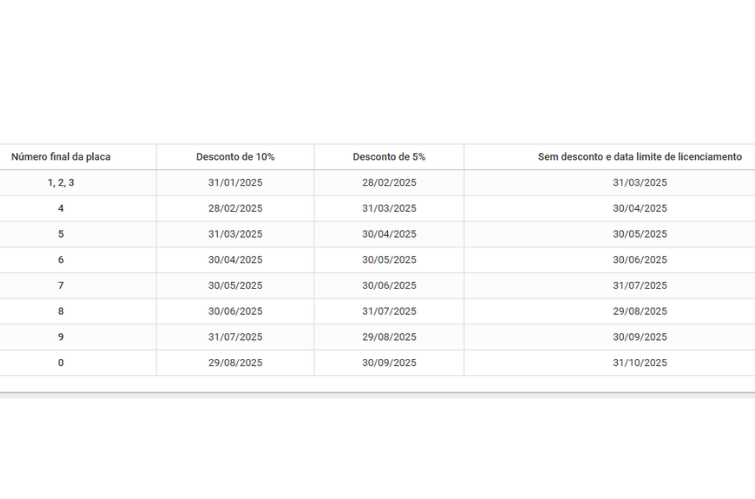Select the plate ending '1, 2, 3' cell
Image resolution: width=755 pixels, height=499 pixels.
click(x=60, y=182)
